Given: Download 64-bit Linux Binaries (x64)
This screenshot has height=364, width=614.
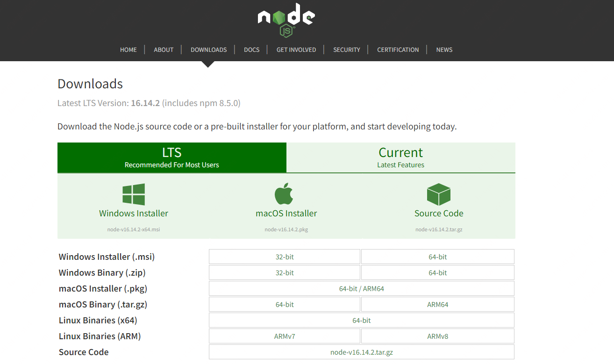Looking at the screenshot, I should [x=361, y=321].
